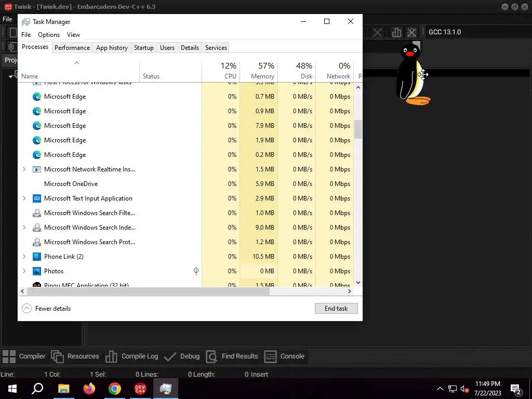Open the Resources tab in Dev-C++

pyautogui.click(x=75, y=356)
